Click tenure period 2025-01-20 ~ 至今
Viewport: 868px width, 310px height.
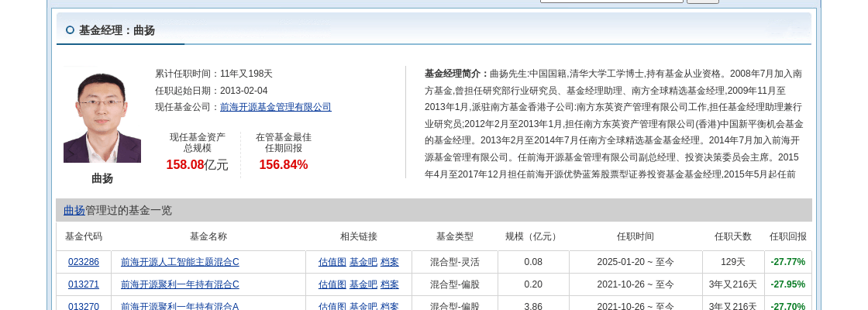point(635,262)
